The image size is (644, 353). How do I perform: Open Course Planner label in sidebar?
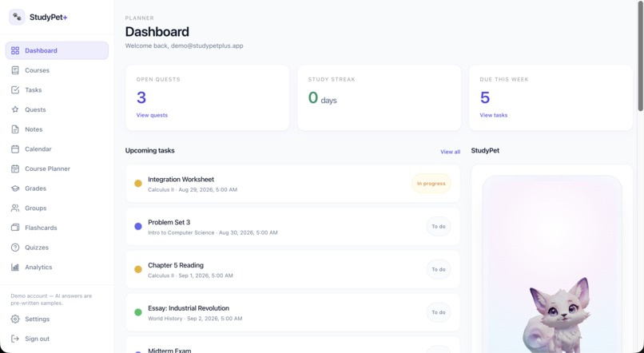point(47,169)
